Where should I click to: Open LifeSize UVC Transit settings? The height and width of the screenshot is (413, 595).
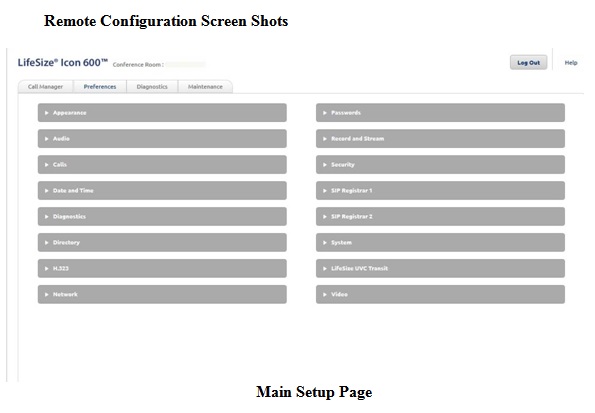point(440,268)
